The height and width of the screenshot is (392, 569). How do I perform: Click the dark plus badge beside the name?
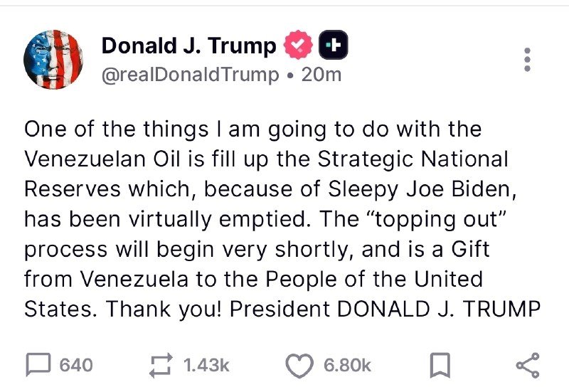(334, 45)
